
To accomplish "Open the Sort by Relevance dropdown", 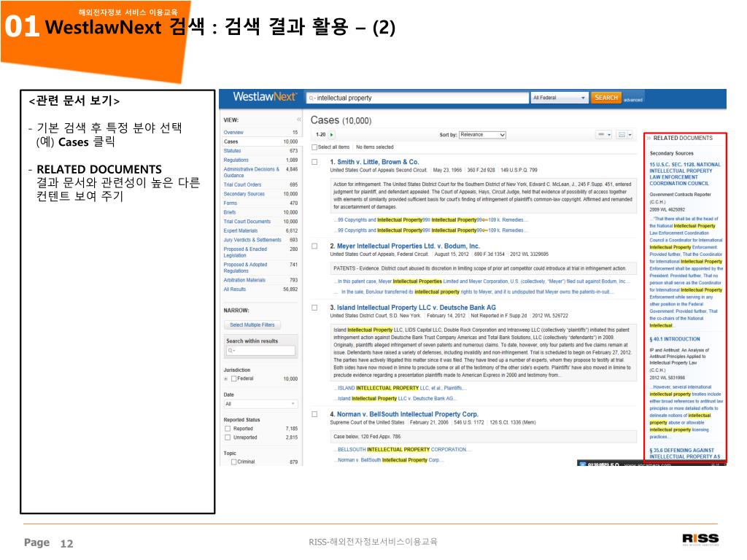I will pos(482,135).
